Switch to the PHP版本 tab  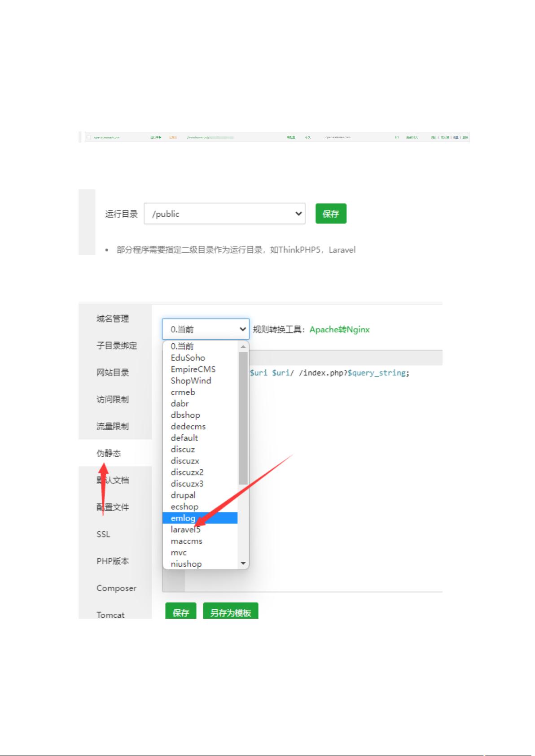[x=113, y=561]
